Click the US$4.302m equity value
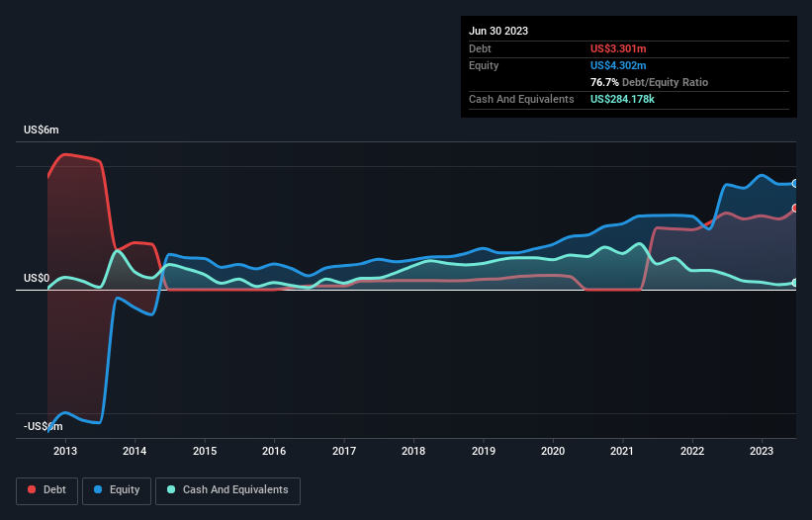 (618, 65)
